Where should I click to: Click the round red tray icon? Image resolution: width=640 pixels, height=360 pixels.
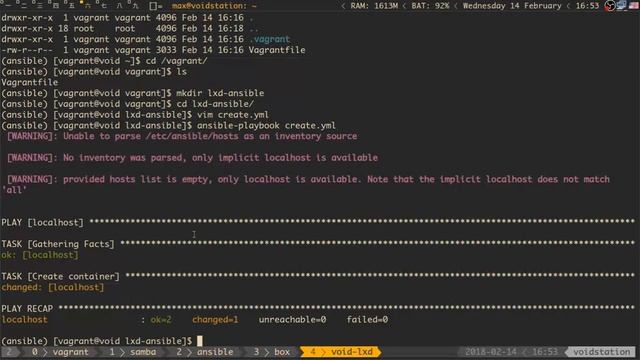609,6
